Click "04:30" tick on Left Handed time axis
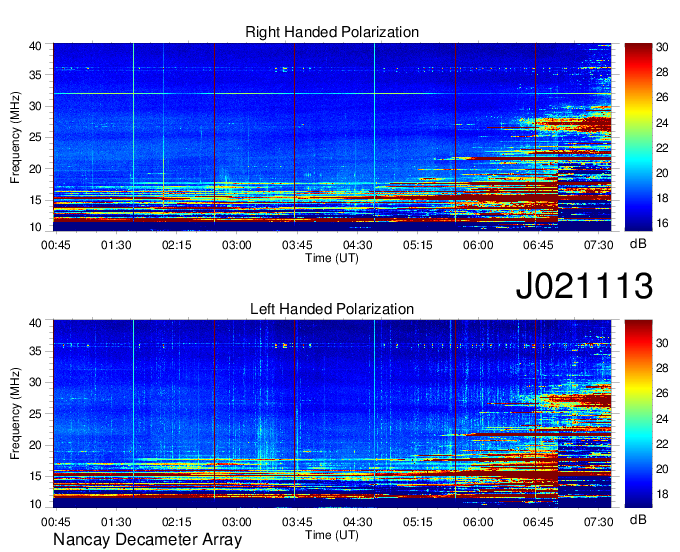The width and height of the screenshot is (680, 552). (357, 522)
